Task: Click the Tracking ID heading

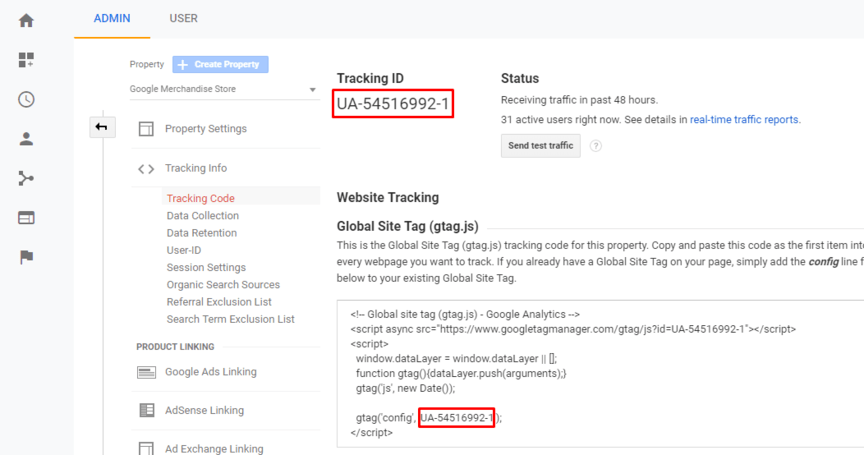Action: 370,78
